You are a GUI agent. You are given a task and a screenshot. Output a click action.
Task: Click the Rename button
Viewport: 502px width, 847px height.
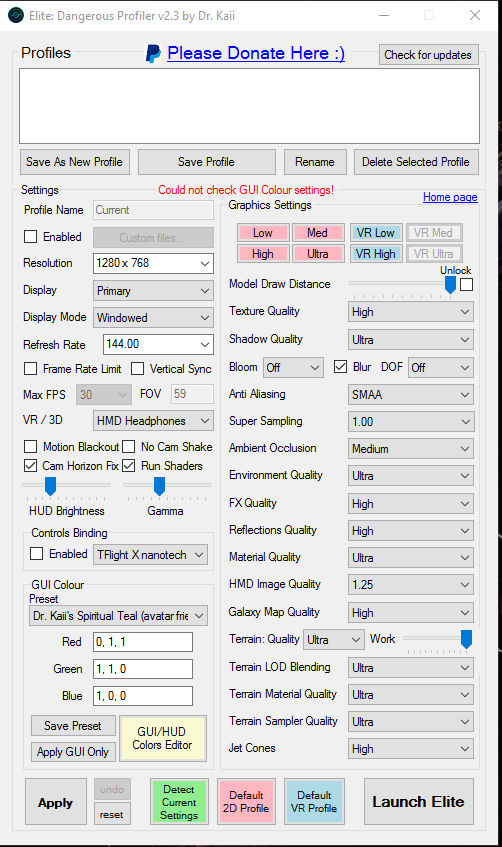pyautogui.click(x=315, y=162)
